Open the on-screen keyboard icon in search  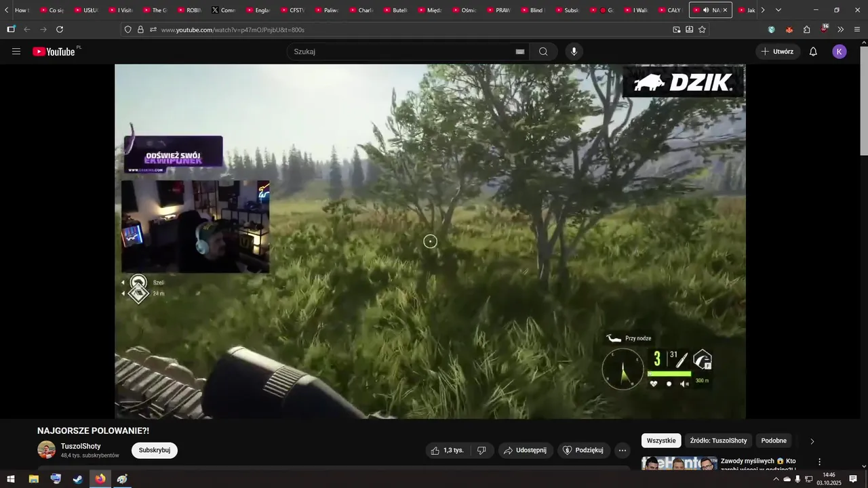point(520,52)
